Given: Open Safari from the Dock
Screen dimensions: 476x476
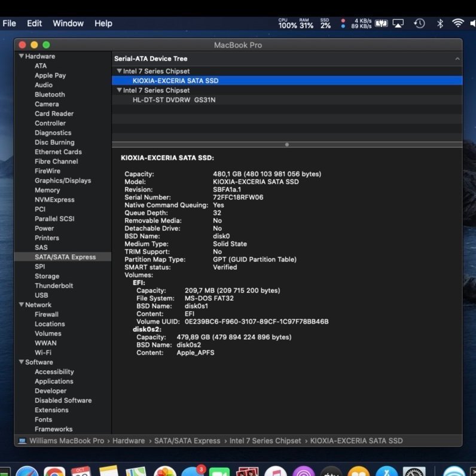Looking at the screenshot, I should (28, 472).
